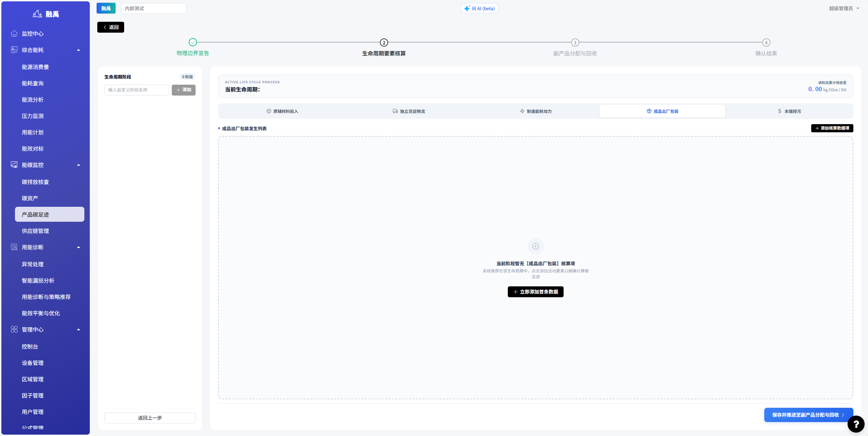Open 碳资产 menu item
868x436 pixels.
(x=50, y=198)
